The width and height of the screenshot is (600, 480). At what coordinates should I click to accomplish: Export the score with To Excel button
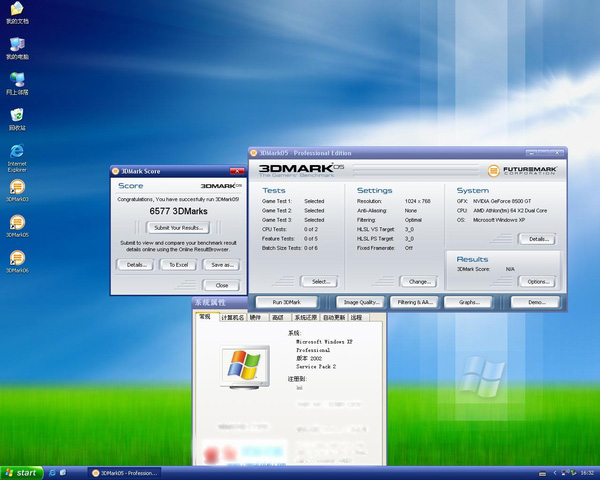tap(178, 265)
